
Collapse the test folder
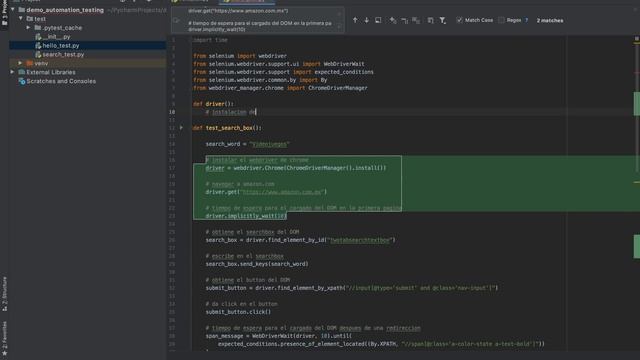[21, 19]
